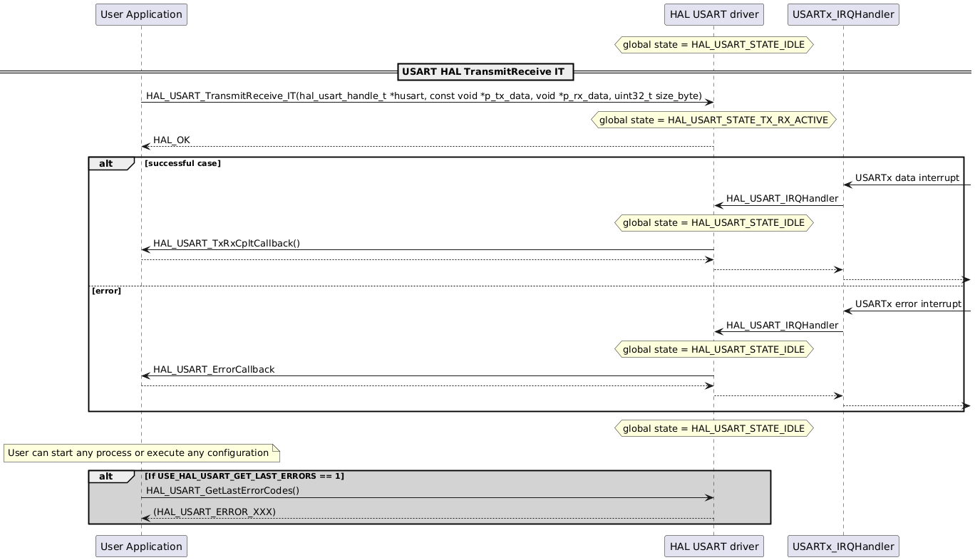975x560 pixels.
Task: Select the global state HAL_USART_STATE_IDLE note at top
Action: pos(713,44)
